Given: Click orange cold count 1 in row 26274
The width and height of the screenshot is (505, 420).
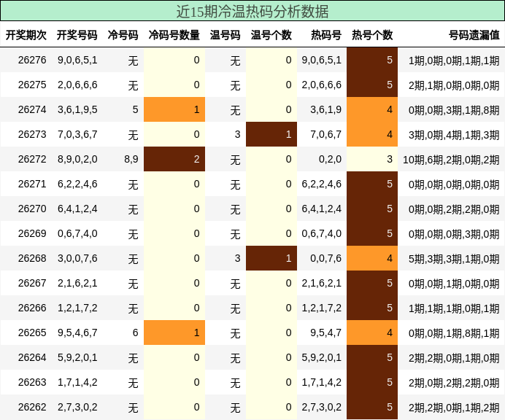Looking at the screenshot, I should coord(174,109).
